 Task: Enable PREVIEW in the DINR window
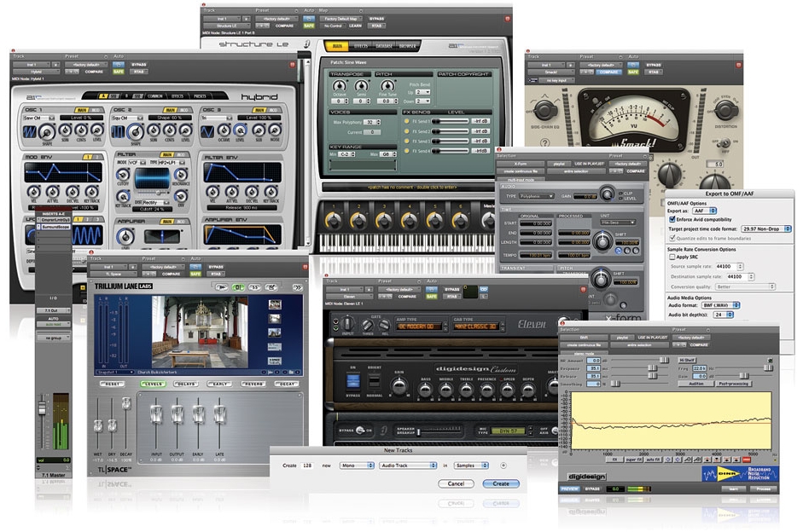pyautogui.click(x=569, y=489)
